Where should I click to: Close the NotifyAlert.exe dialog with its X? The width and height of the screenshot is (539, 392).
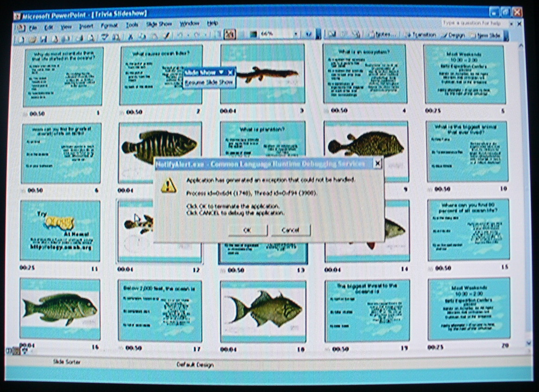377,163
